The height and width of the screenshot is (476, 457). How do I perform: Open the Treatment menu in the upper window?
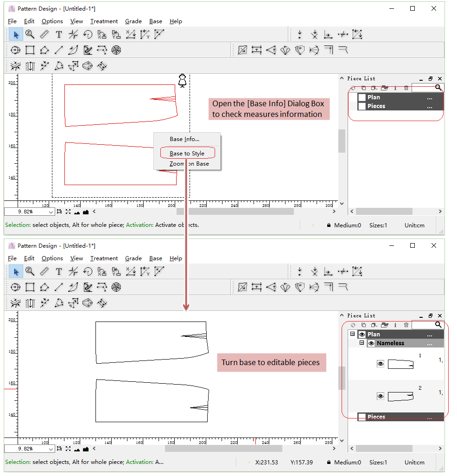[x=104, y=21]
